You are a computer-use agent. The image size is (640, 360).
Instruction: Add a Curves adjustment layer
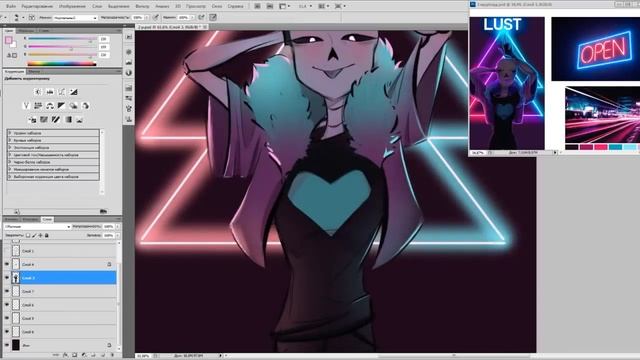[x=62, y=92]
